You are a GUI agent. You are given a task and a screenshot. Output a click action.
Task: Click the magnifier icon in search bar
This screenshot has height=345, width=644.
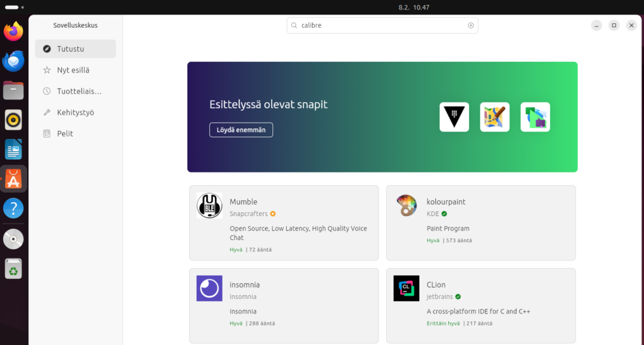(294, 26)
